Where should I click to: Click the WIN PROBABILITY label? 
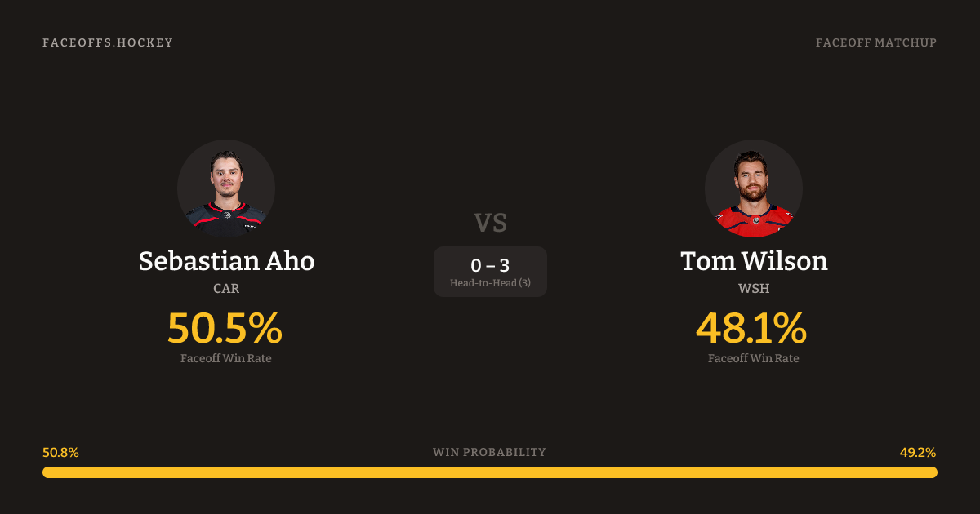click(490, 452)
